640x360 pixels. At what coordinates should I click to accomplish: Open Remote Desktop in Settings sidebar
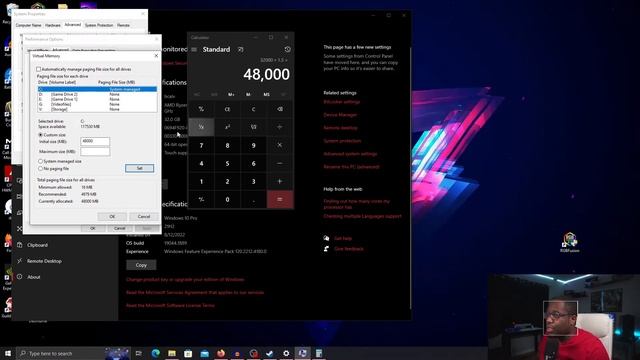tap(44, 261)
